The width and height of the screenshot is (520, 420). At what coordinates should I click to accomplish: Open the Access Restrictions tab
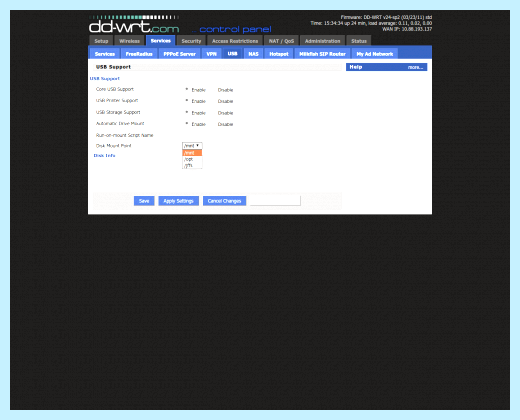coord(235,41)
